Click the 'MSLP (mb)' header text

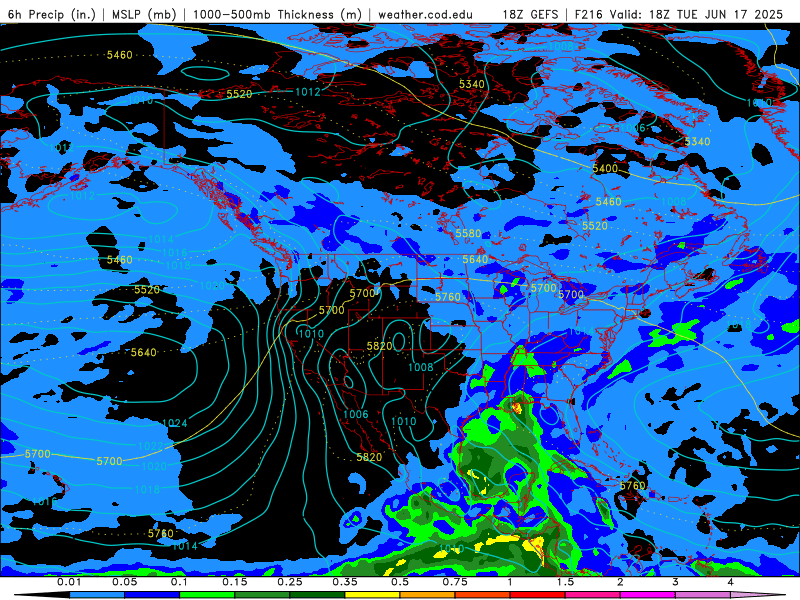(144, 14)
